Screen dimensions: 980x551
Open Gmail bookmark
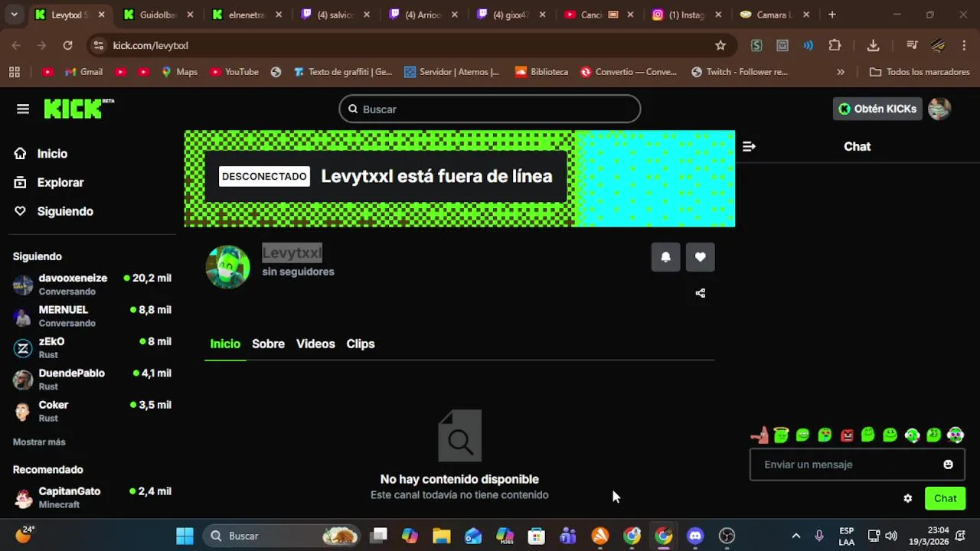[x=84, y=72]
